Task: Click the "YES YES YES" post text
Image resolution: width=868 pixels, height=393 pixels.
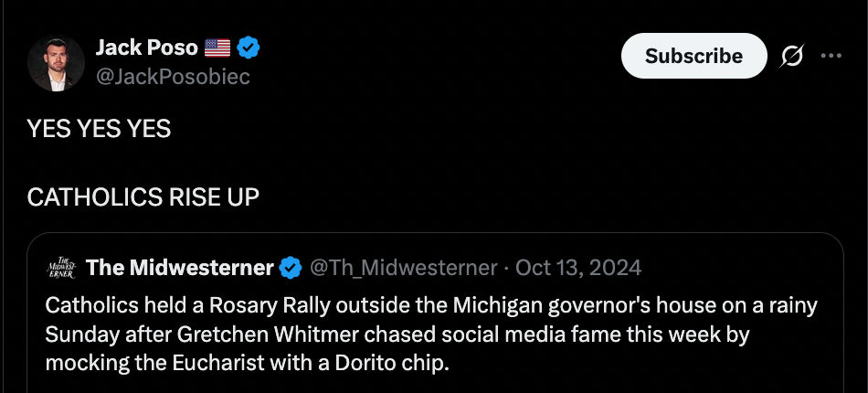Action: coord(99,129)
